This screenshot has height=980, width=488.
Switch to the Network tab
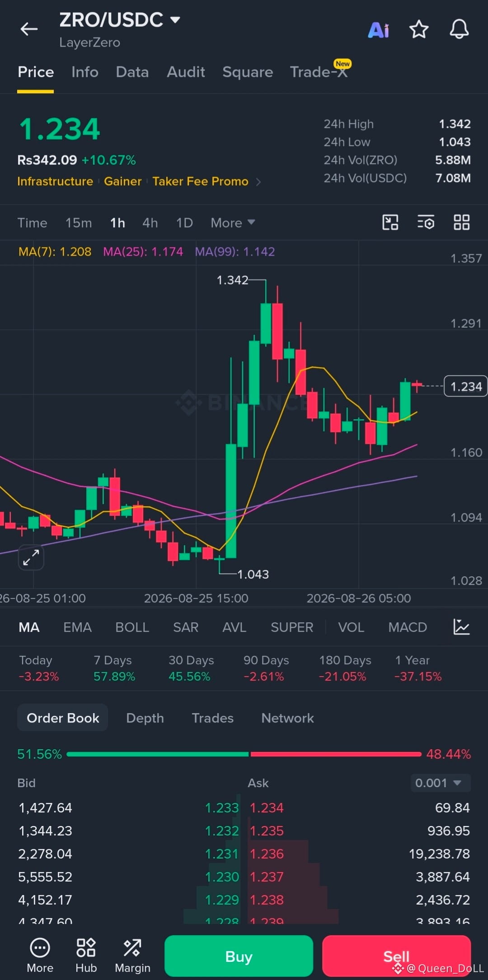click(287, 718)
